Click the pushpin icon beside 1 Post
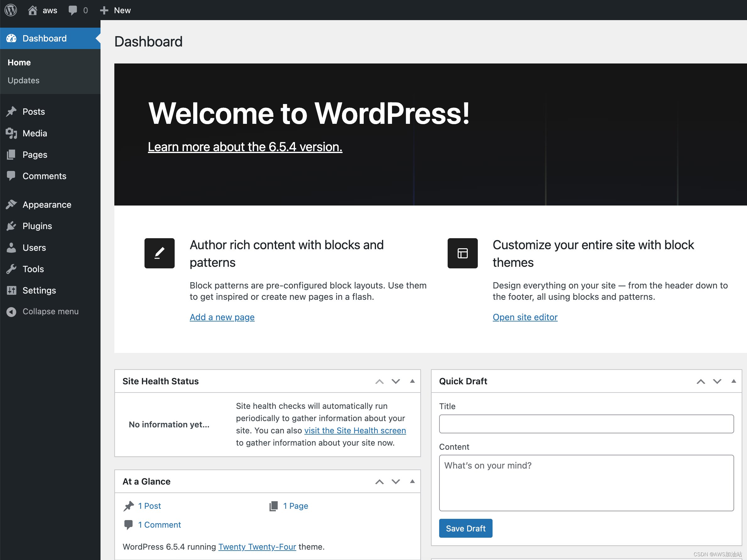 [129, 506]
